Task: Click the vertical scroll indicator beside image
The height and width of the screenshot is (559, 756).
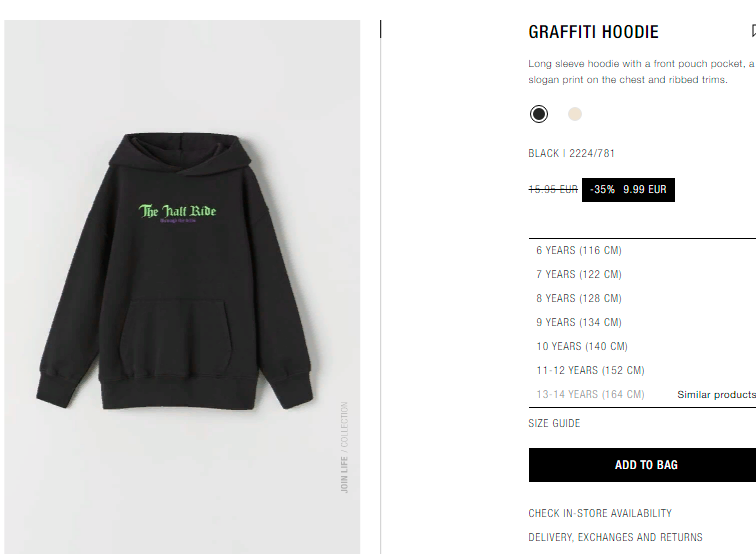Action: click(380, 29)
